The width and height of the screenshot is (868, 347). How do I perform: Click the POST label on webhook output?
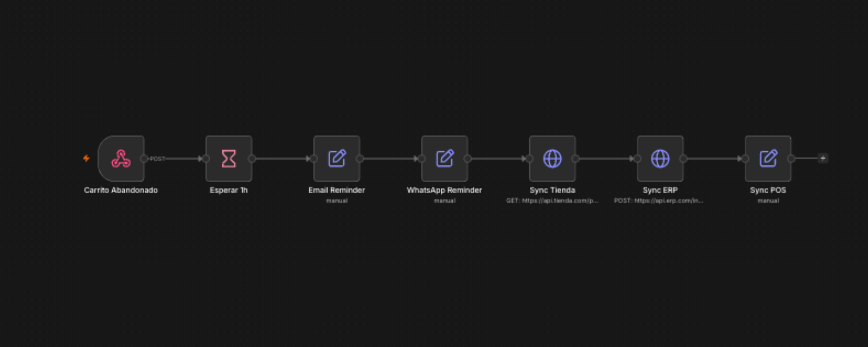pos(157,159)
